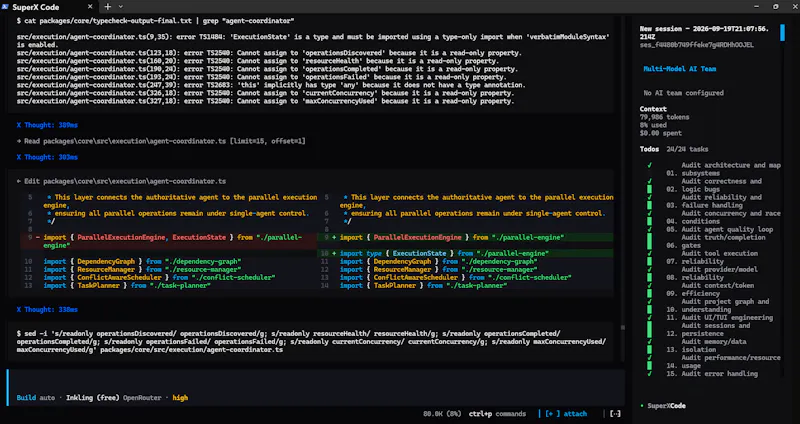Viewport: 800px width, 424px height.
Task: Click the TS1484 ExecutionState error line
Action: coord(313,41)
